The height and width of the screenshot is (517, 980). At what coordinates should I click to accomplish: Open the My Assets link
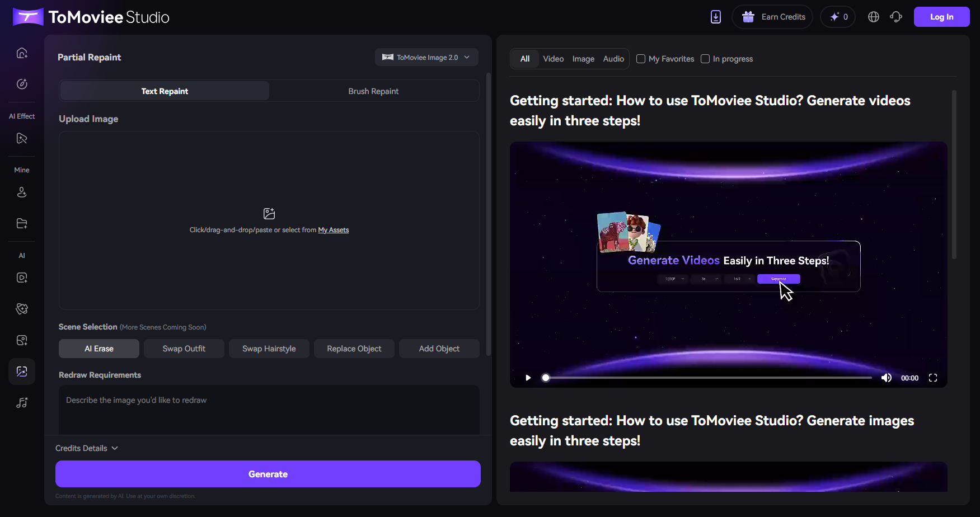[333, 230]
